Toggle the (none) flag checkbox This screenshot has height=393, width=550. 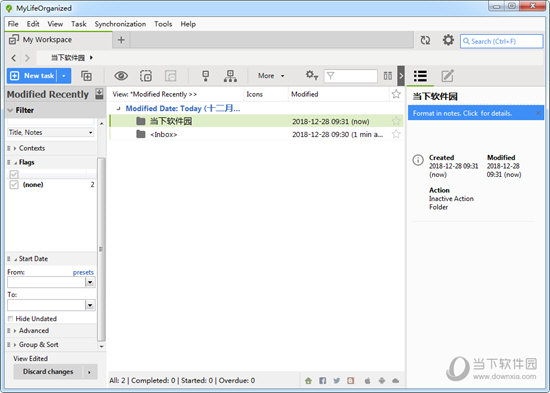(x=14, y=185)
